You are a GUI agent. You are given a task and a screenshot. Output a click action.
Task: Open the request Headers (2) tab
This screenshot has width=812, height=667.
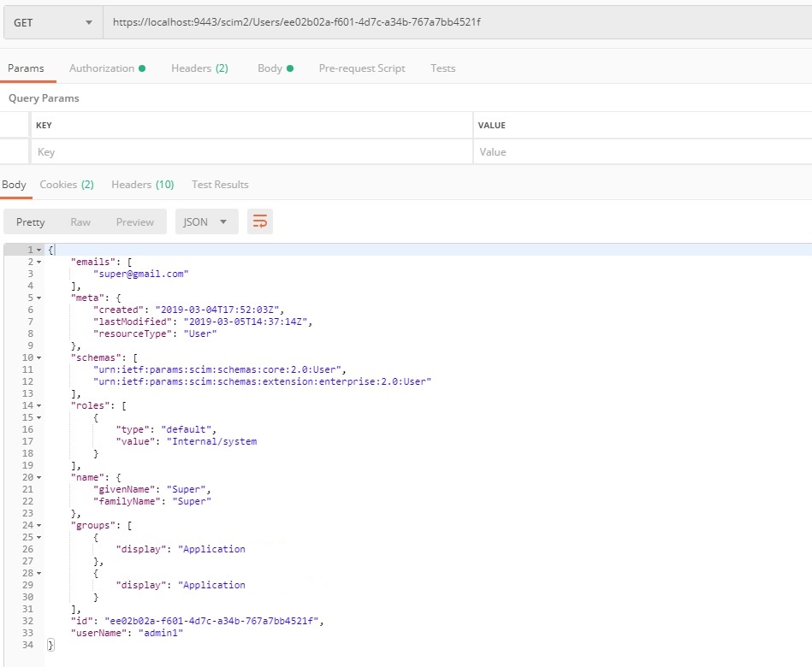coord(199,68)
